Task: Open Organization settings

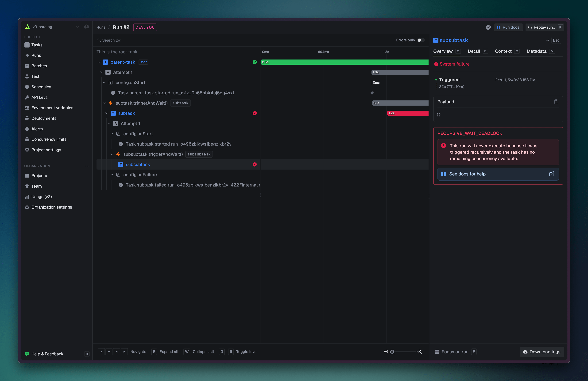Action: [48, 207]
